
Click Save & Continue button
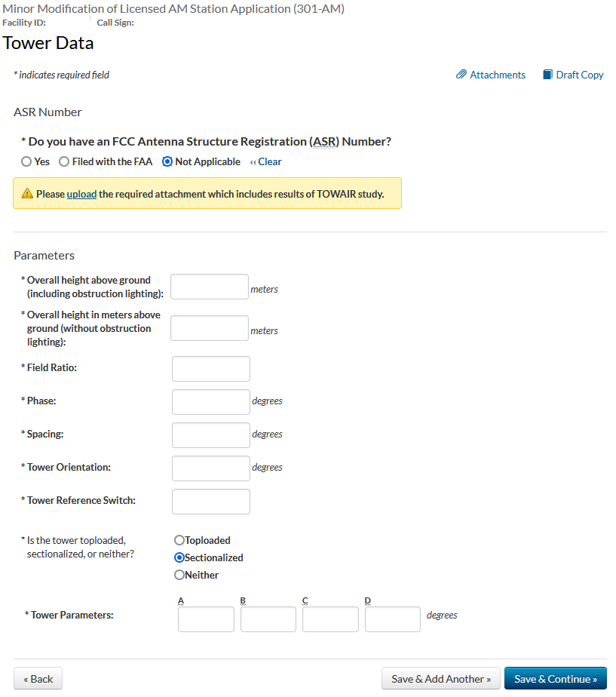click(x=555, y=679)
